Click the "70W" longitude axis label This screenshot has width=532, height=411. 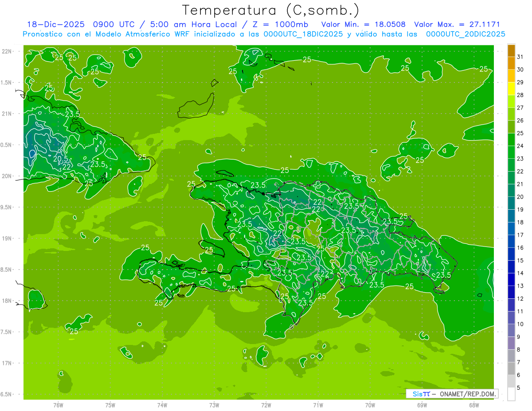[370, 405]
